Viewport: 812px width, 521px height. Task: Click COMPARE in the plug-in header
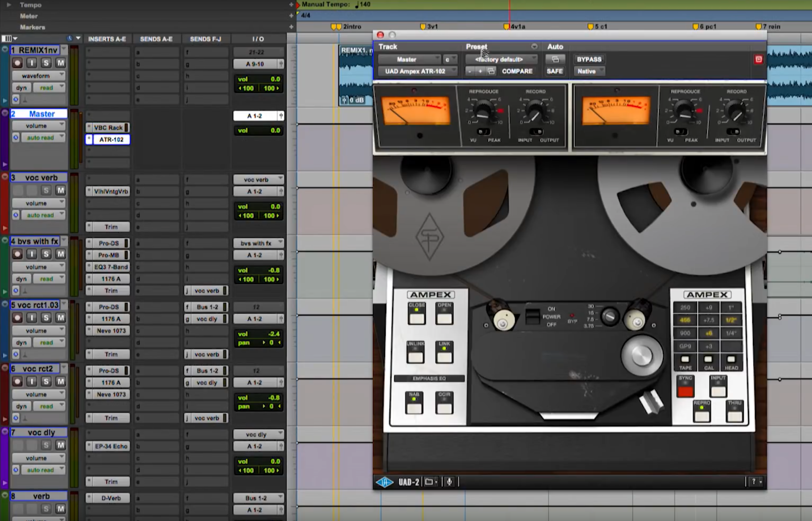click(517, 71)
